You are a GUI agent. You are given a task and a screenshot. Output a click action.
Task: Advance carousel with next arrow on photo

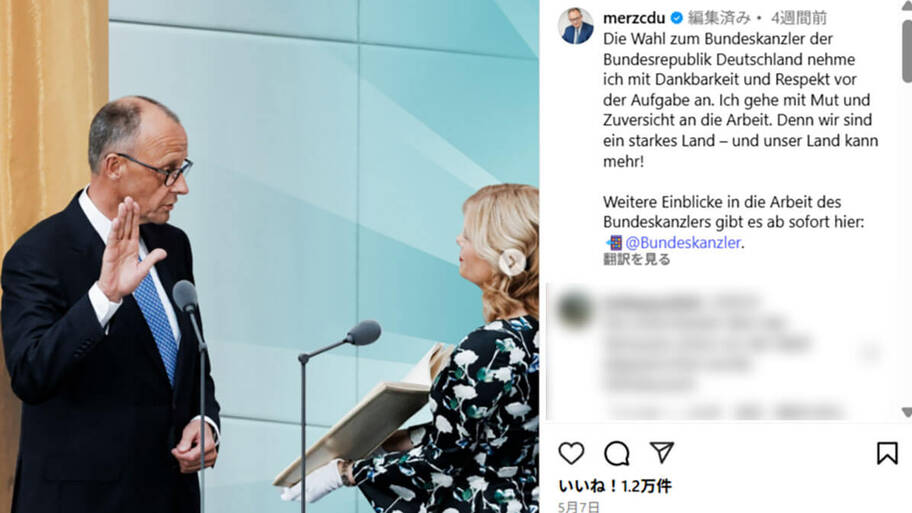pyautogui.click(x=512, y=262)
